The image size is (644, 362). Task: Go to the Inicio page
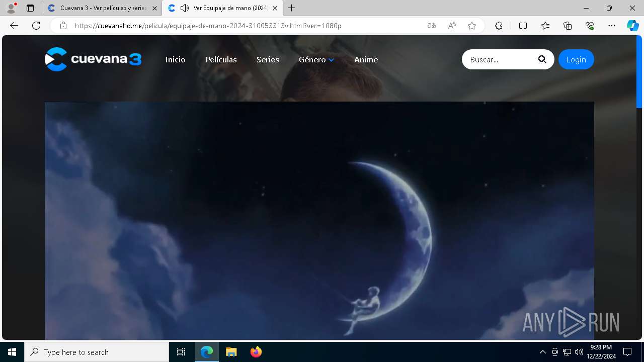176,59
